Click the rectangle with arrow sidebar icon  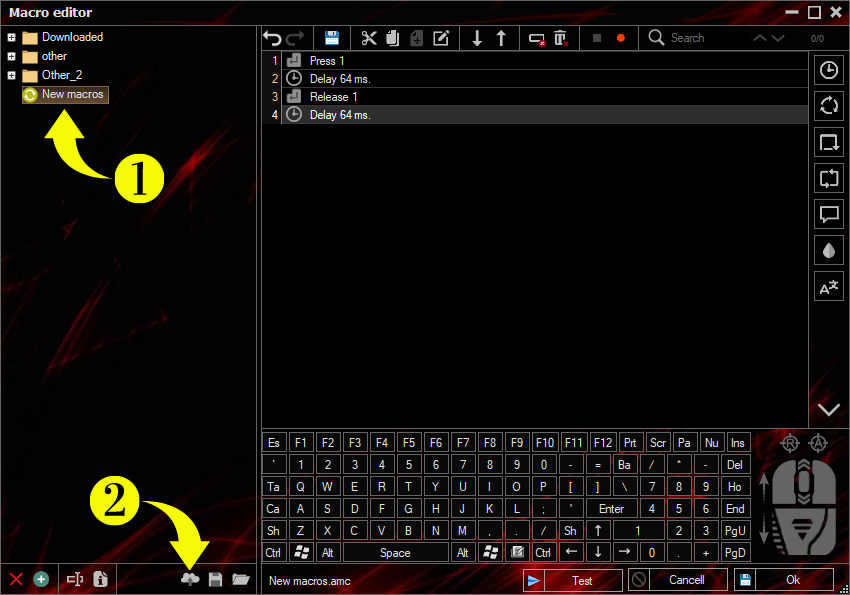pos(829,142)
